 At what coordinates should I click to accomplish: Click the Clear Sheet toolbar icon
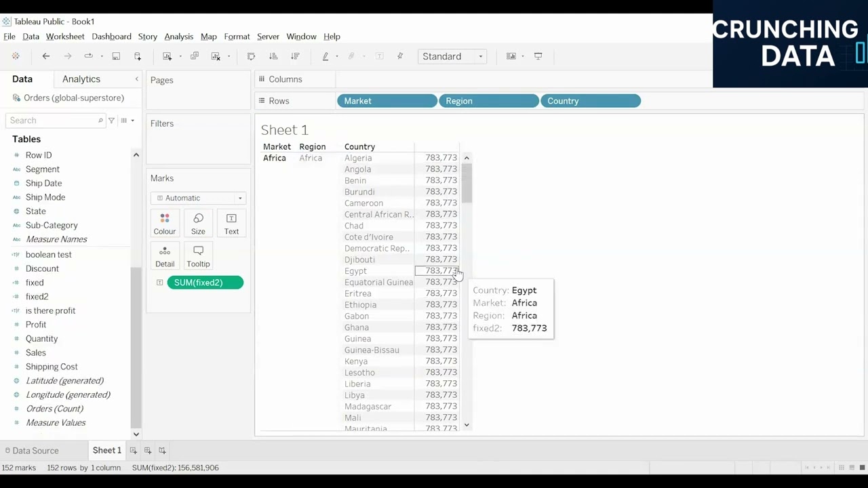coord(216,56)
